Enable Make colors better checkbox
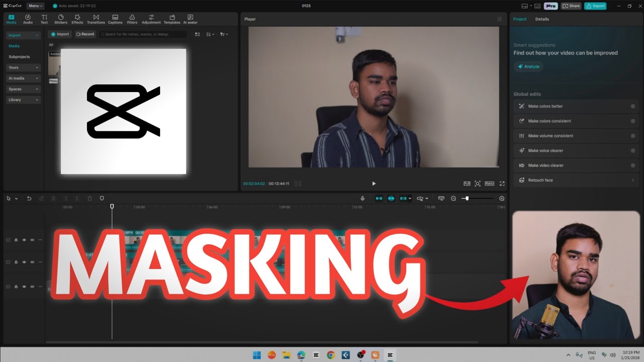 coord(633,106)
